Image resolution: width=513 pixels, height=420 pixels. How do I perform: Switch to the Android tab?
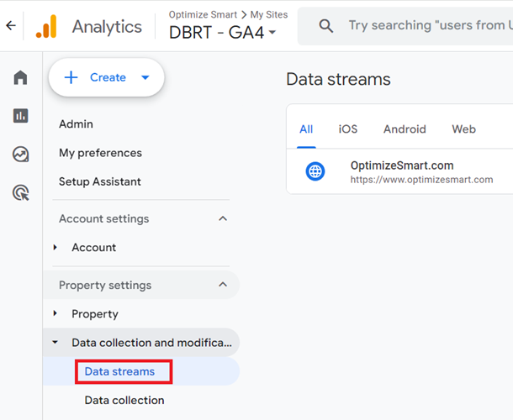pos(405,129)
